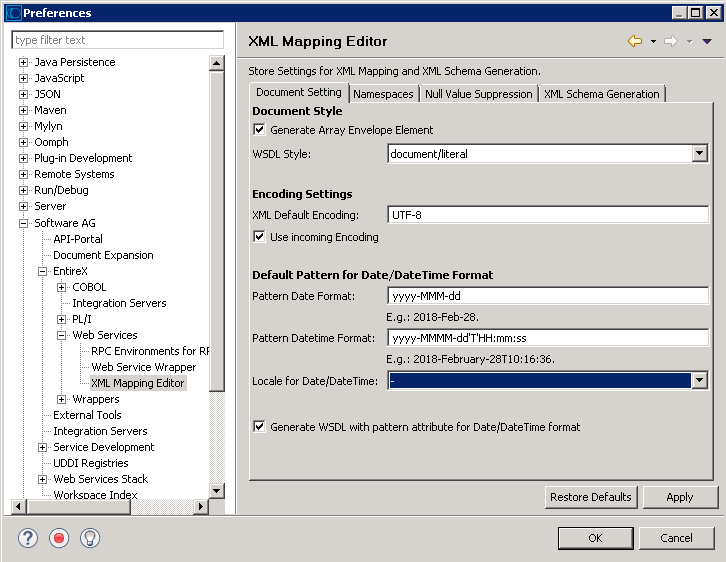
Task: Click the tree horizontal scrollbar thumb
Action: tap(79, 506)
